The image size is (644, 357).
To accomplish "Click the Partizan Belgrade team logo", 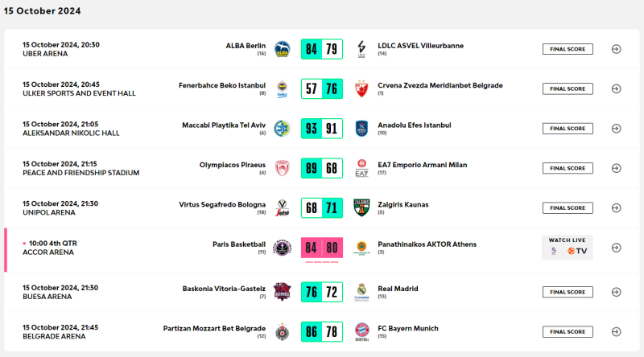I will coord(283,332).
